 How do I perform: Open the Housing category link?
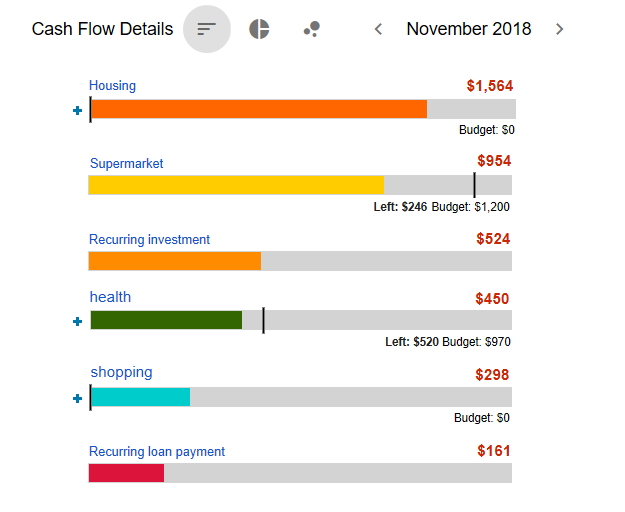coord(112,86)
